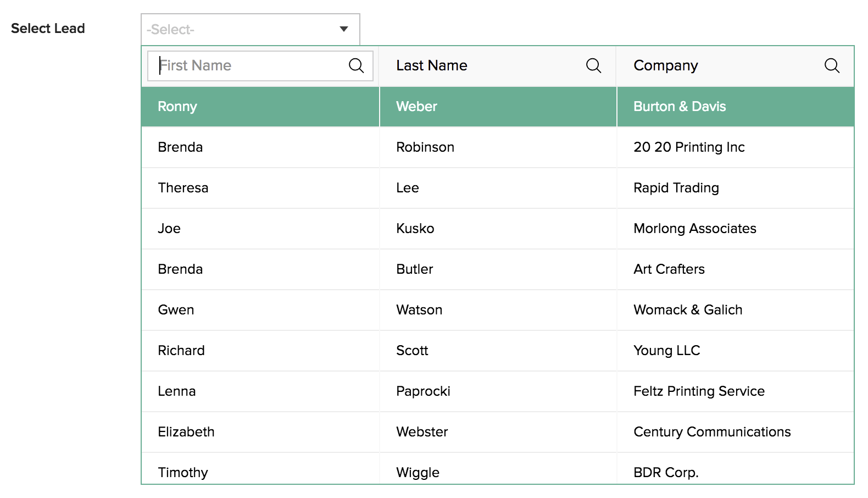Select the highlighted lead Ronny
The image size is (868, 498).
pyautogui.click(x=177, y=107)
